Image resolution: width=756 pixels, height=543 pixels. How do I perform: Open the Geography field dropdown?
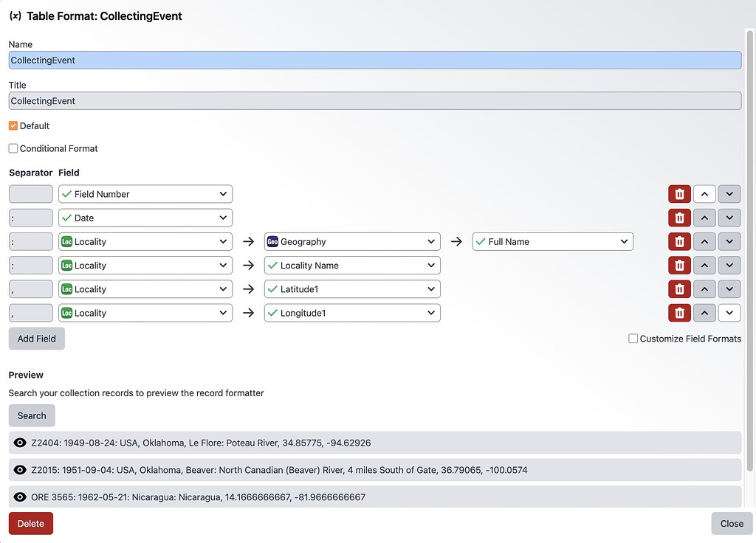351,241
